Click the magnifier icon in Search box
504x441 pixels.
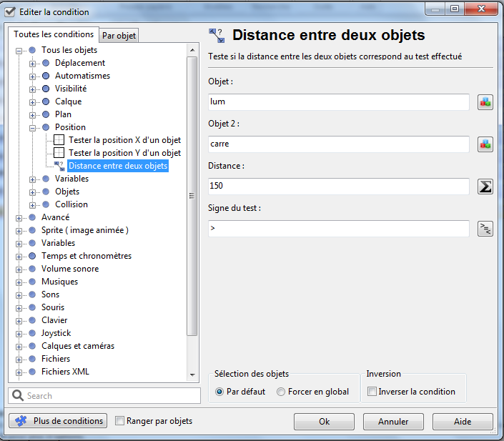18,396
